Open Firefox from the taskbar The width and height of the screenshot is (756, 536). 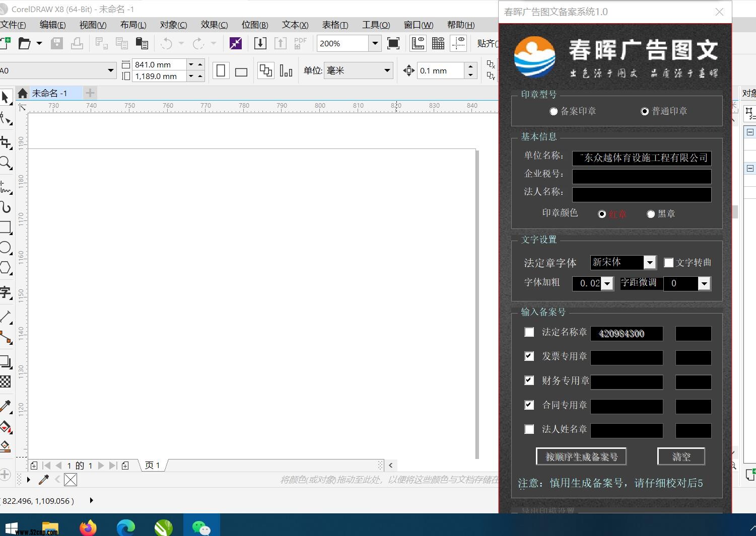pyautogui.click(x=88, y=527)
